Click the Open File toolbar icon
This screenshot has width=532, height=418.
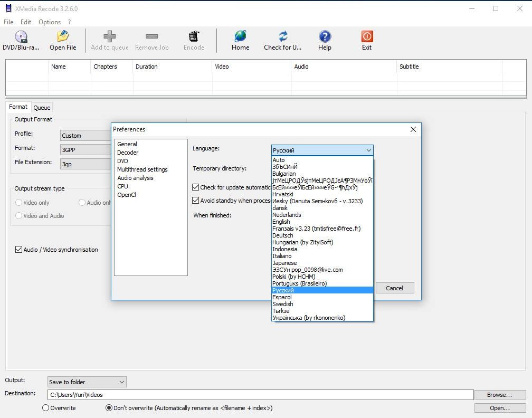[x=63, y=36]
